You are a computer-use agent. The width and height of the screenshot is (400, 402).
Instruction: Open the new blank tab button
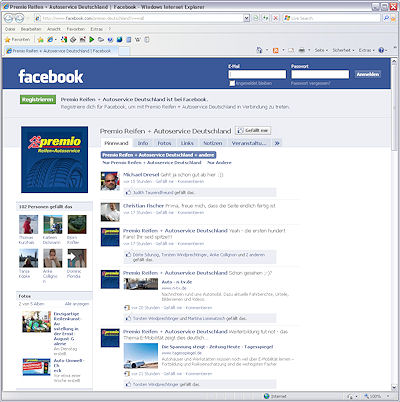(x=124, y=51)
